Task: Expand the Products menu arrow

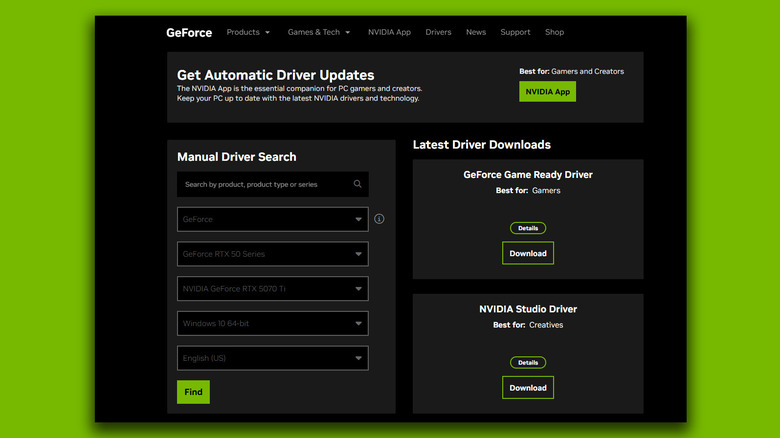Action: 267,32
